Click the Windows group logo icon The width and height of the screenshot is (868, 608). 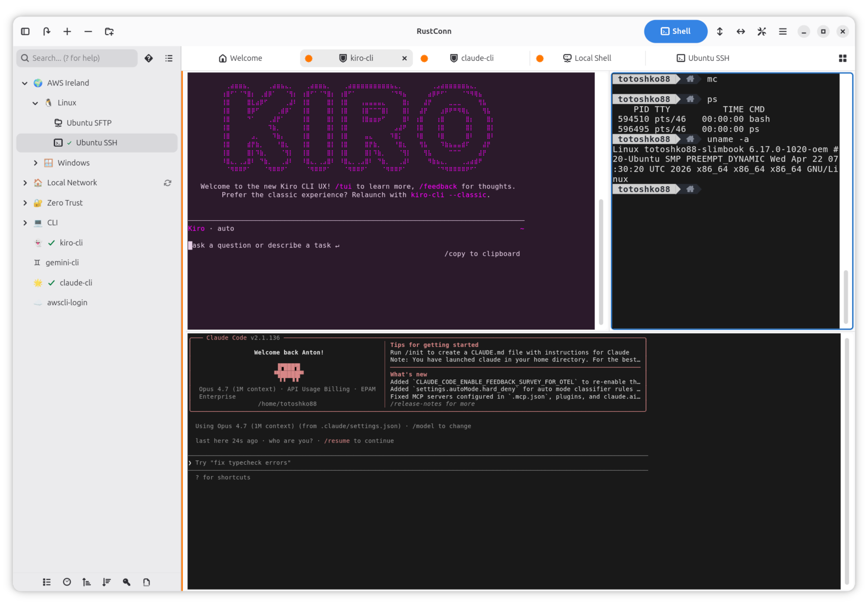coord(49,163)
